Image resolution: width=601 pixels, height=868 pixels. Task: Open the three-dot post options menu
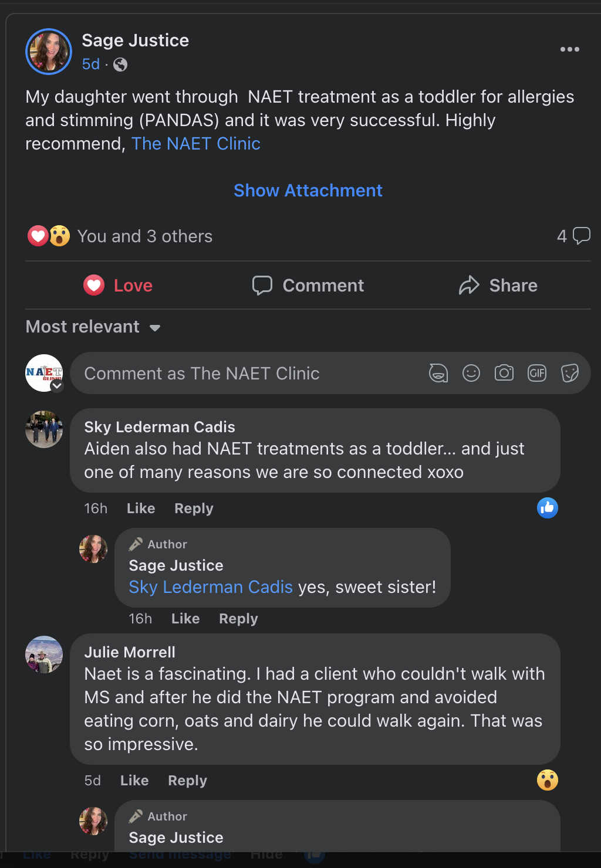[x=569, y=49]
